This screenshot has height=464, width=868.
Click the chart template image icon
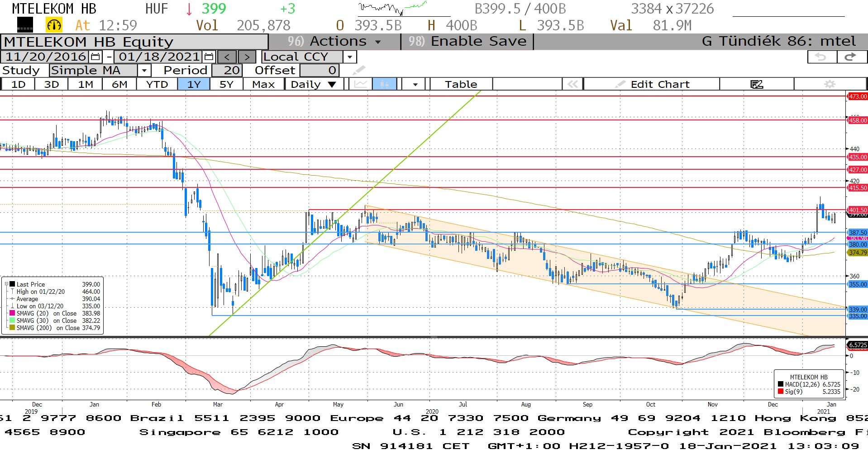coord(757,84)
